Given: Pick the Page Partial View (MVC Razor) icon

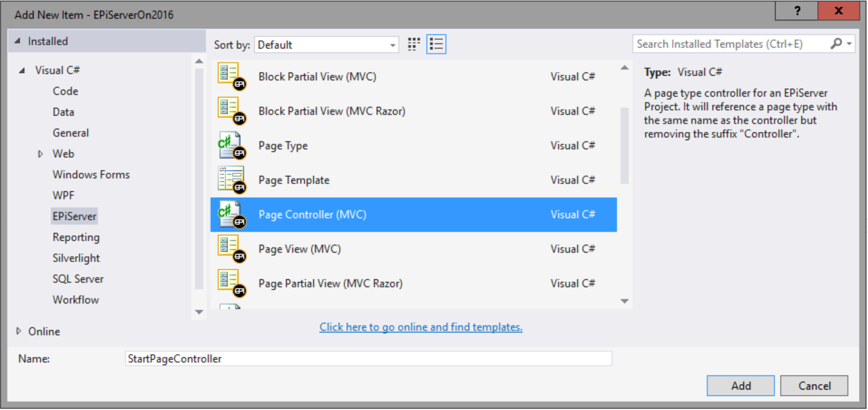Looking at the screenshot, I should pos(231,284).
